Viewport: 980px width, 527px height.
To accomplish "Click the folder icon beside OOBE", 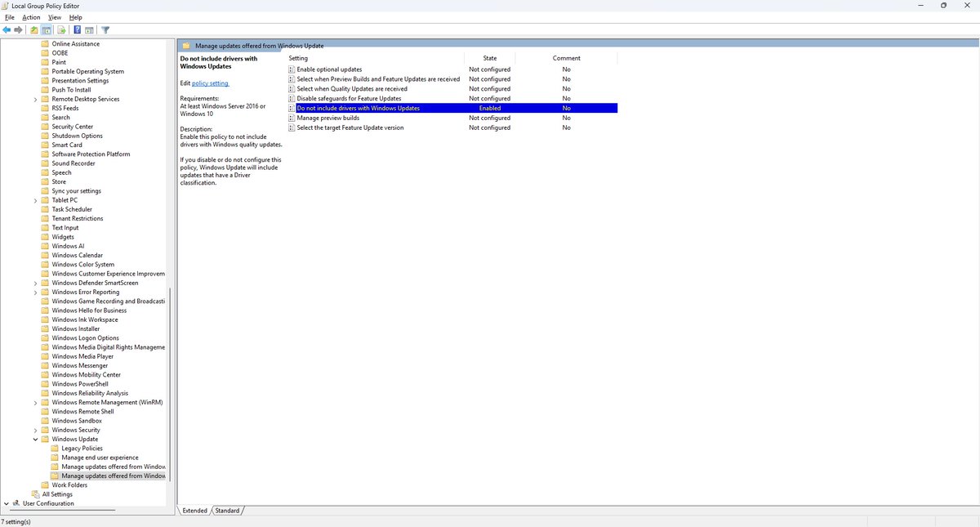I will tap(45, 53).
